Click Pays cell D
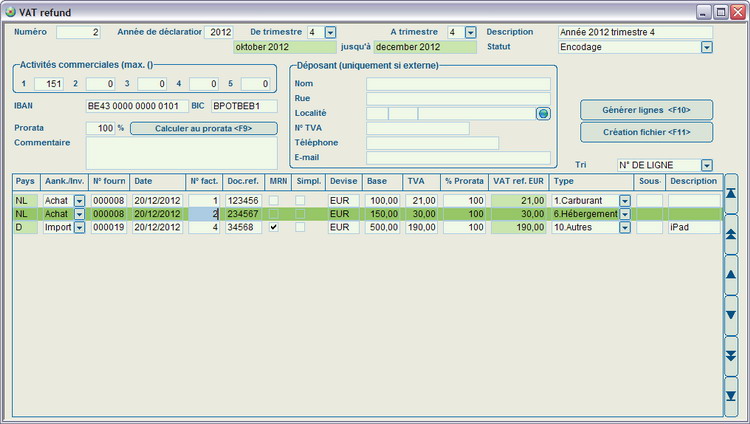The width and height of the screenshot is (750, 424). click(26, 227)
